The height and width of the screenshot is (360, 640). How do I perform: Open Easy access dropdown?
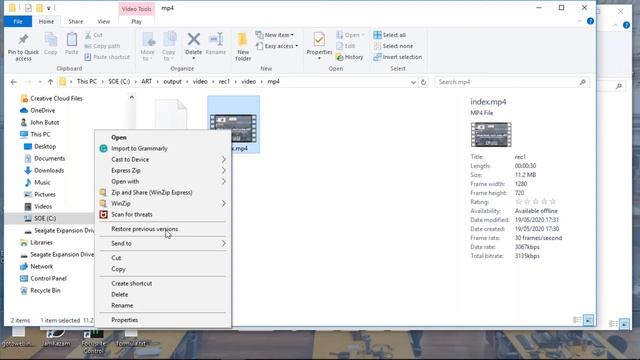pos(277,46)
